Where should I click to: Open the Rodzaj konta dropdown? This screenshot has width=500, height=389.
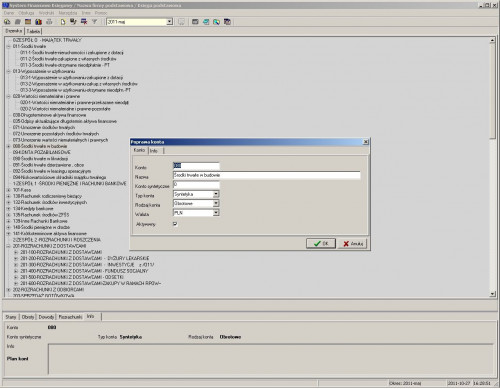pos(216,203)
